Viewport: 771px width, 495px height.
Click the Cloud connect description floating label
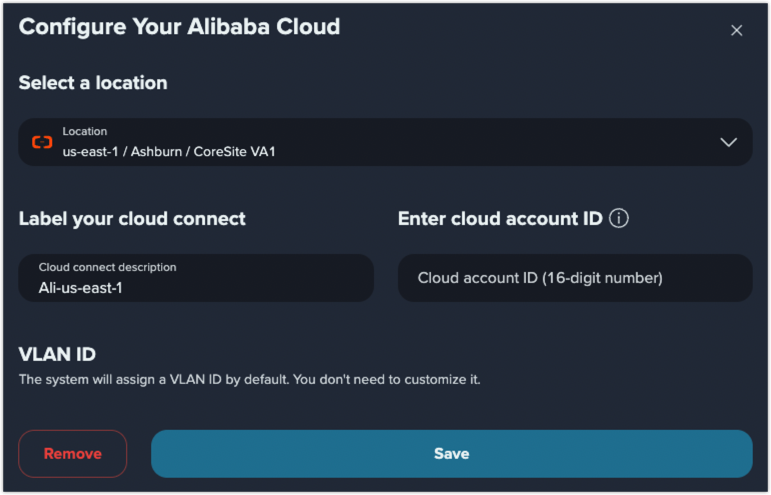pos(107,267)
